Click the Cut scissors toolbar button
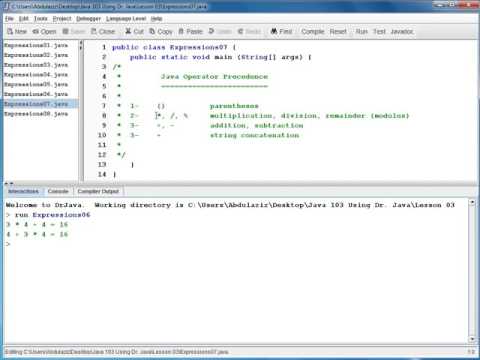 coord(134,31)
